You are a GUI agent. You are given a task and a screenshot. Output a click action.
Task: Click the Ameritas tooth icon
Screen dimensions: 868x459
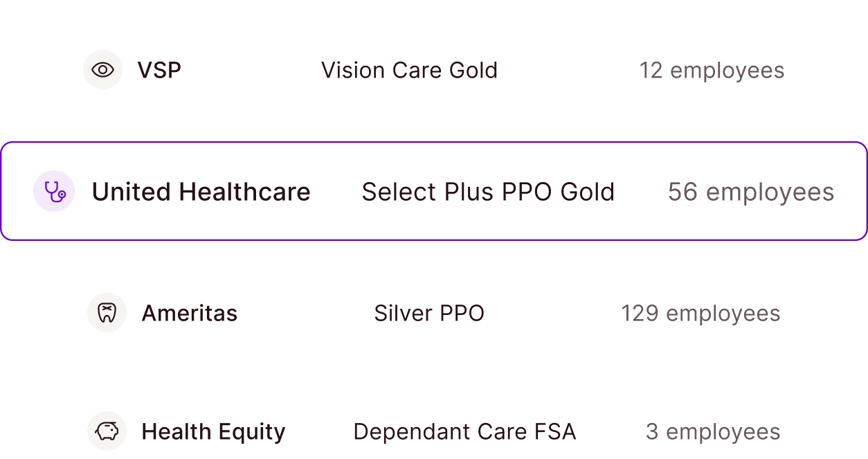pos(107,313)
